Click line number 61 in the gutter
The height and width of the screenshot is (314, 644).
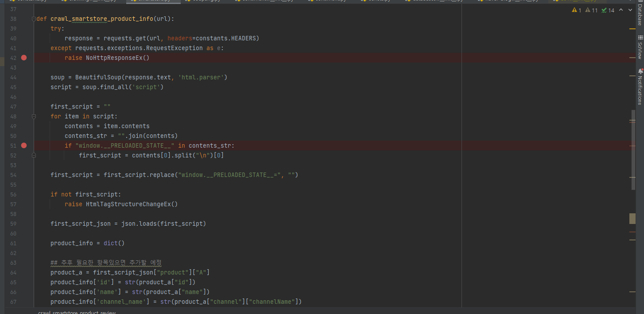13,243
